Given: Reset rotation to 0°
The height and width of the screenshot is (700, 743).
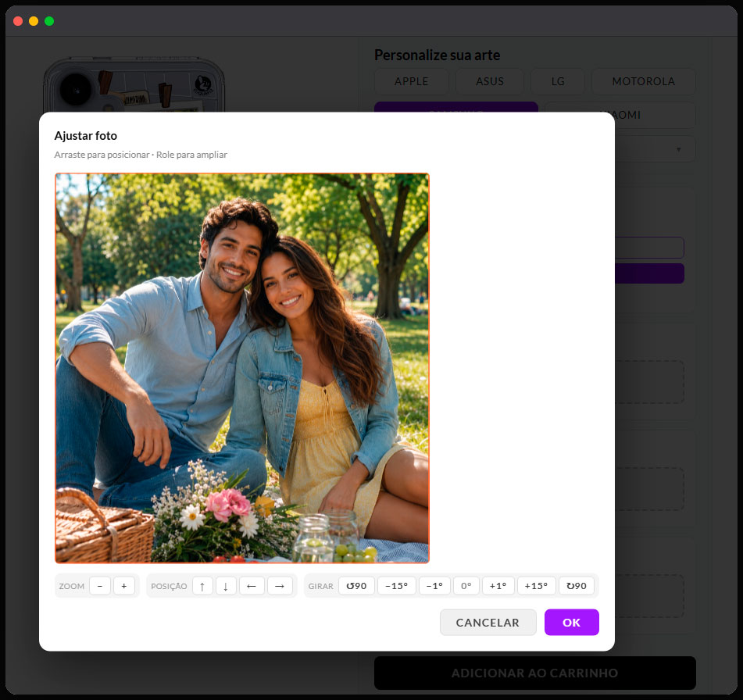Looking at the screenshot, I should 466,586.
